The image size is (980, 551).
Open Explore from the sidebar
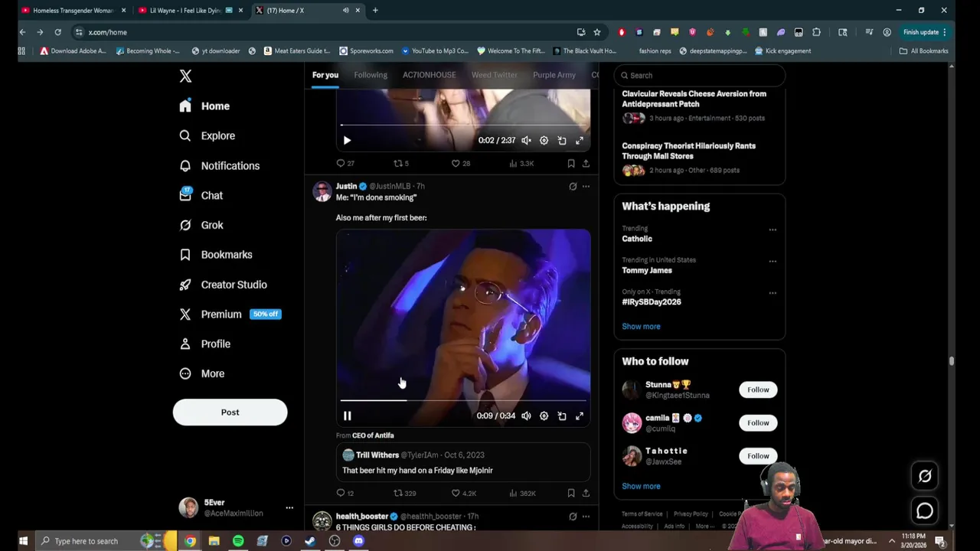(x=207, y=135)
